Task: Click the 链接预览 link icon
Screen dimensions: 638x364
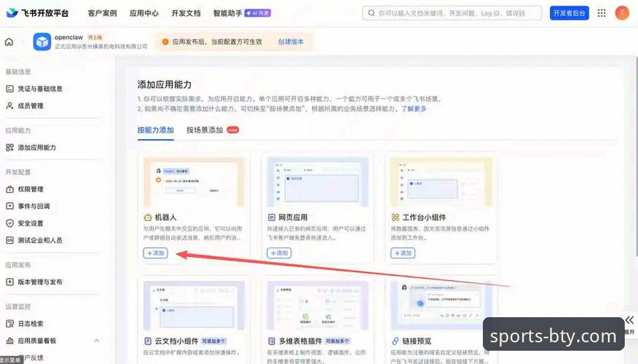Action: tap(395, 341)
